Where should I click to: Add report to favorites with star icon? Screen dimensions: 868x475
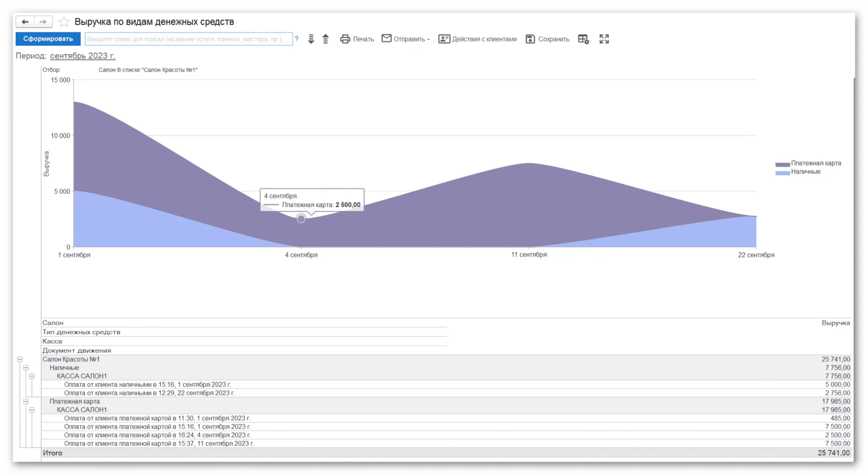click(x=64, y=22)
